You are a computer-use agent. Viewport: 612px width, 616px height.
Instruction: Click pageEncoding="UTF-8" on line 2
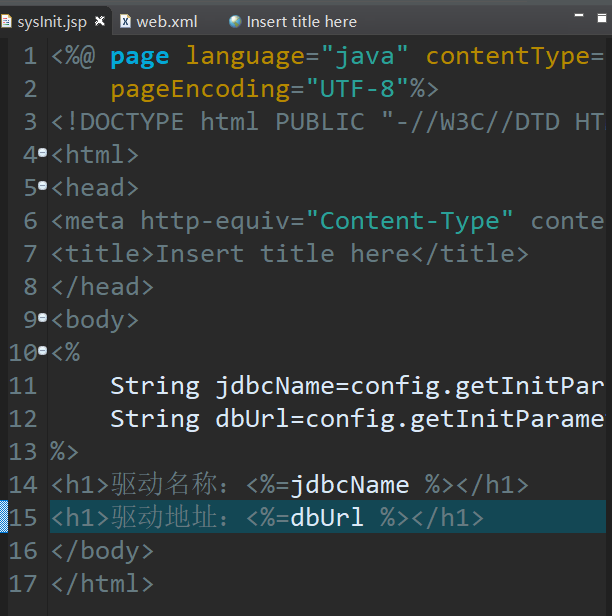point(260,89)
